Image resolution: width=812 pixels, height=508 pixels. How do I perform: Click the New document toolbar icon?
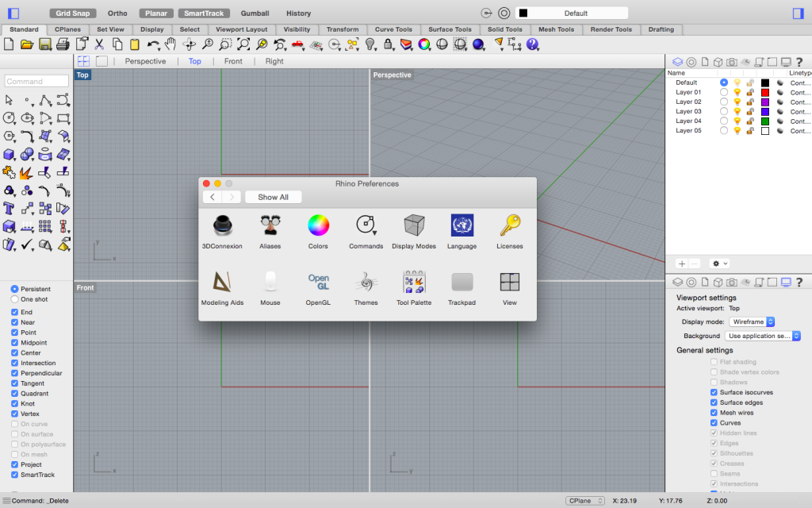tap(9, 44)
